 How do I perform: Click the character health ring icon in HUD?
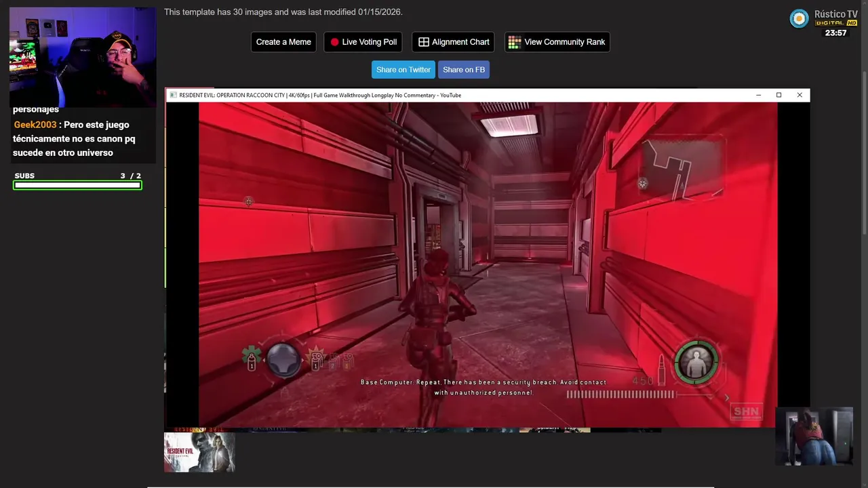696,363
